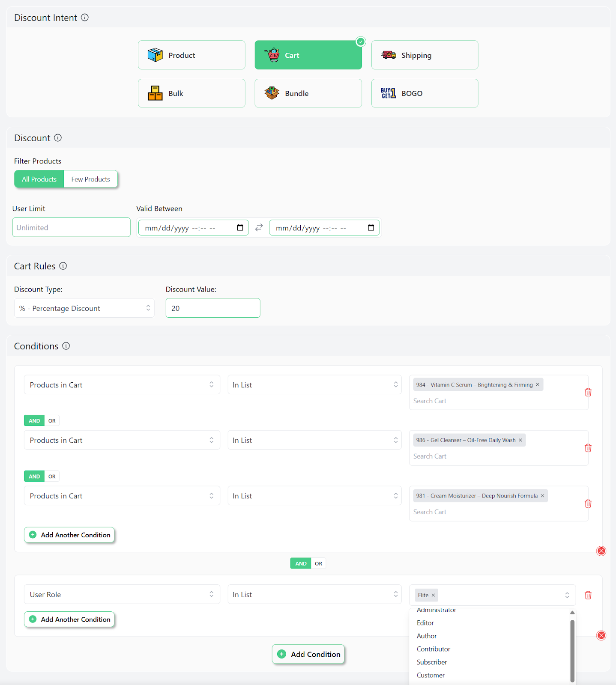Screen dimensions: 616x685
Task: Select All Products filter
Action: [39, 179]
